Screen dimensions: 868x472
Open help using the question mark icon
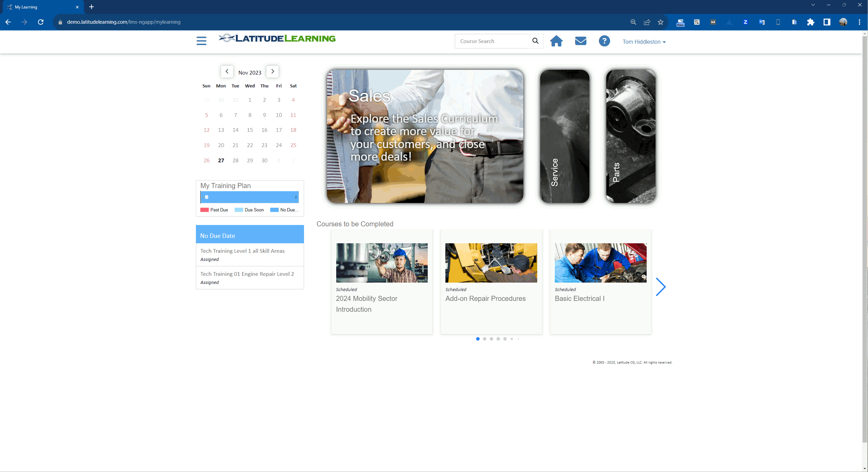coord(604,41)
